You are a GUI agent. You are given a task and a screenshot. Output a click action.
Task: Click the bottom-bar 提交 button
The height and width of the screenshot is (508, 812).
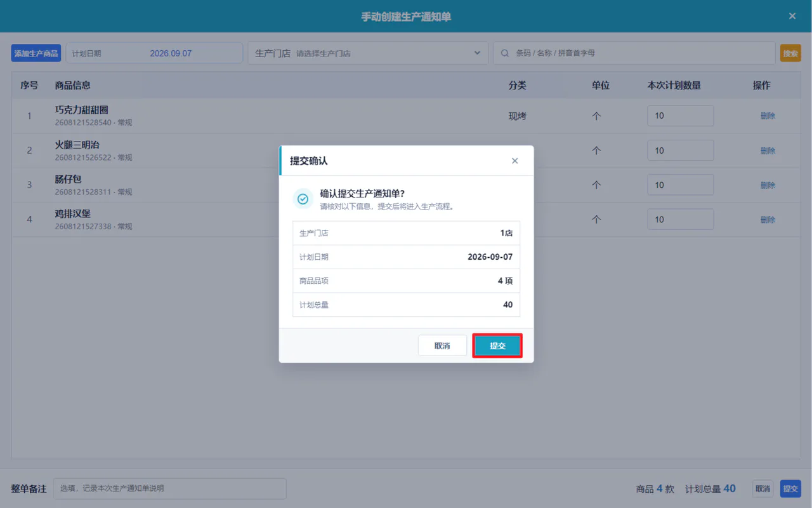[790, 488]
